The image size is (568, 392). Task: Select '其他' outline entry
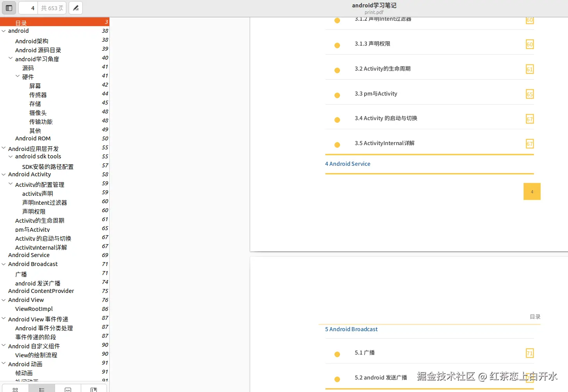coord(35,131)
